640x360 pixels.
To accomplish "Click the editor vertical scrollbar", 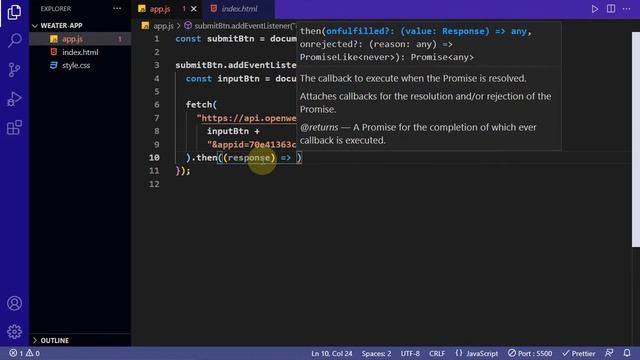I will tap(636, 139).
